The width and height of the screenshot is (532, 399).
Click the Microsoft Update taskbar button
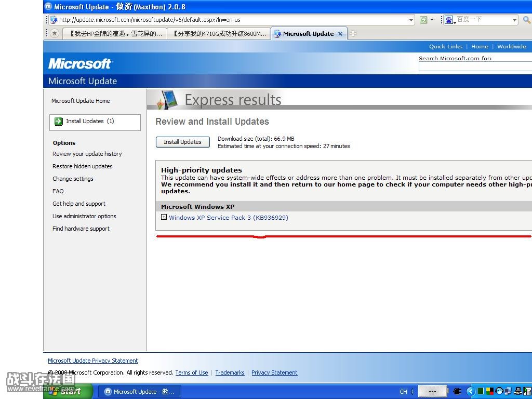click(x=139, y=392)
